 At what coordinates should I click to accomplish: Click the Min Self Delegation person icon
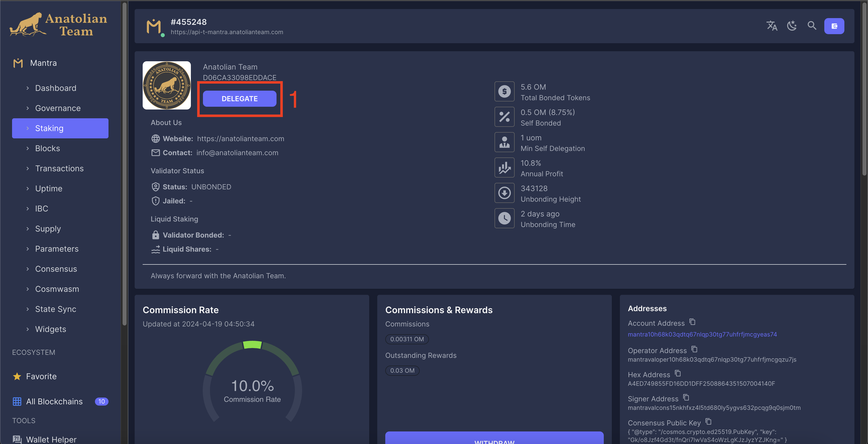tap(504, 142)
